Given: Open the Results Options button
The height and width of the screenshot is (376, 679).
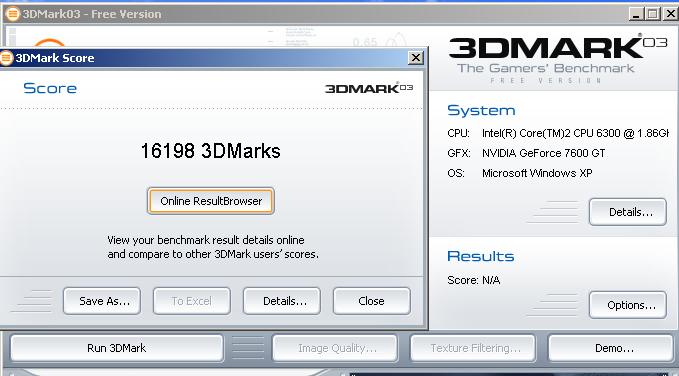Looking at the screenshot, I should point(628,305).
